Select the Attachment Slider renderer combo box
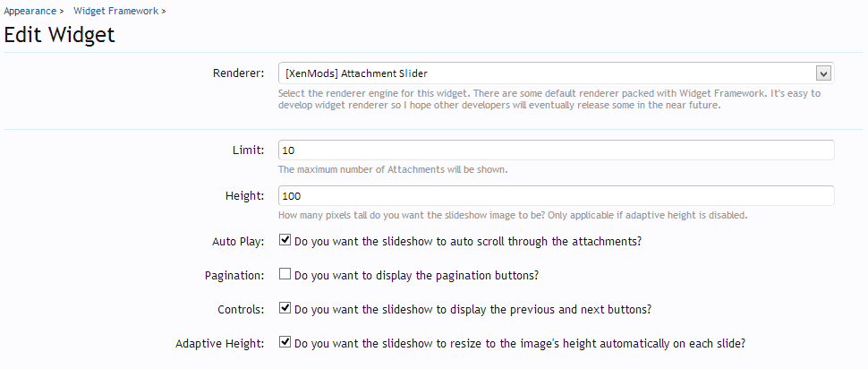This screenshot has height=369, width=868. (x=556, y=73)
